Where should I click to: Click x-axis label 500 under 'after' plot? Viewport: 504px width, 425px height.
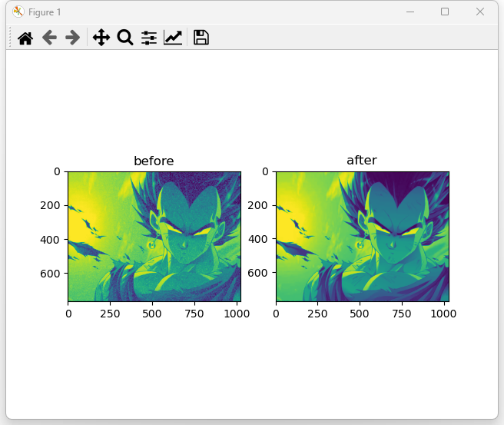tap(360, 314)
